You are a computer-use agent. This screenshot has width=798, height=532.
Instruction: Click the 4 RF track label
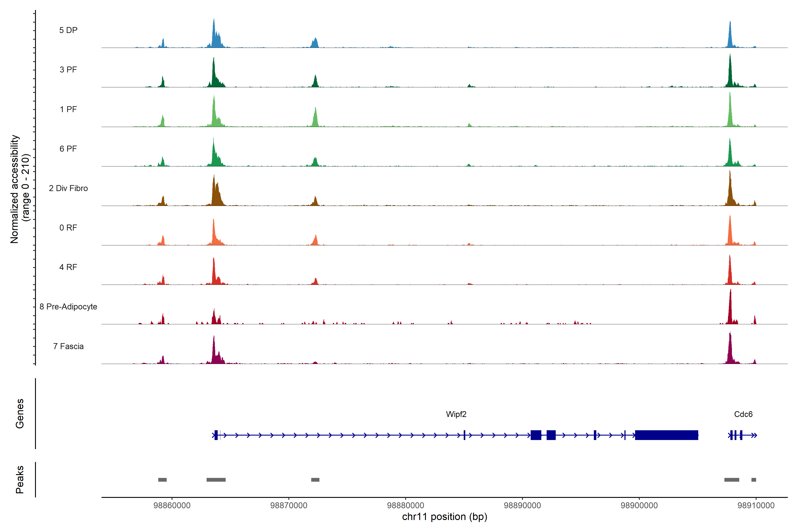[68, 267]
